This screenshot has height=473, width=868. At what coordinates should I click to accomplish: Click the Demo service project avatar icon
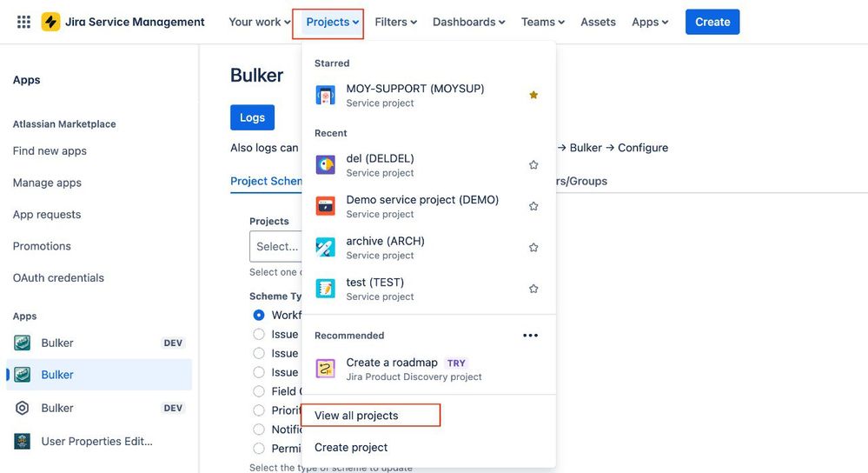[325, 206]
